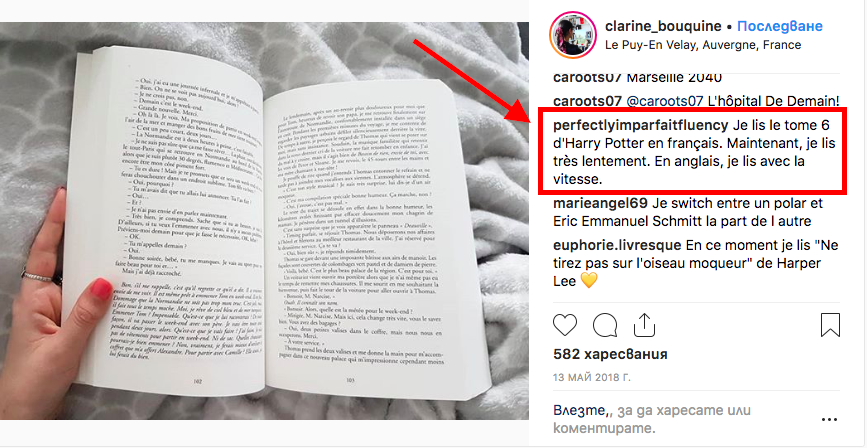
Task: Open Le Puy-En Velay location link
Action: 703,45
